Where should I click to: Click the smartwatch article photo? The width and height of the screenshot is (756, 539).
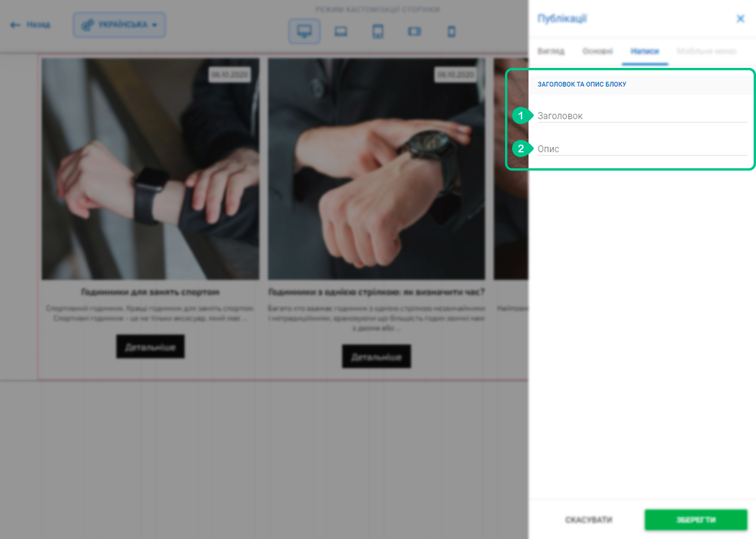[150, 169]
